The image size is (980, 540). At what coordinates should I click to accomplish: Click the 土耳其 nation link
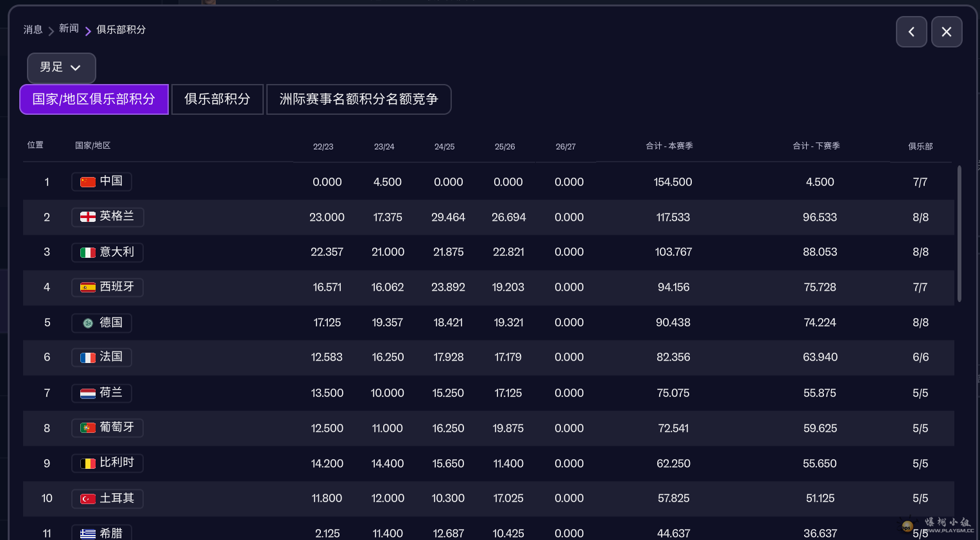coord(107,498)
